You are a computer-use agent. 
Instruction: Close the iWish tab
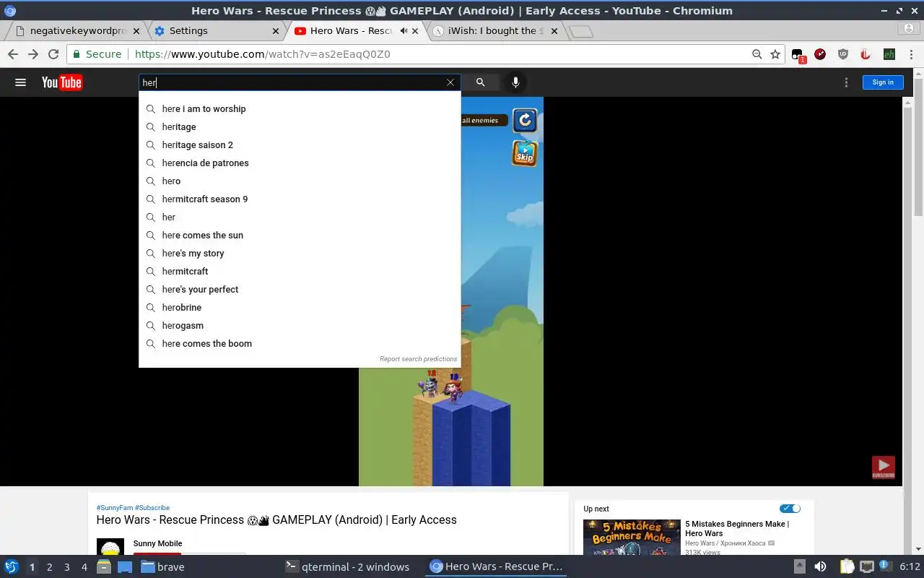(x=554, y=31)
